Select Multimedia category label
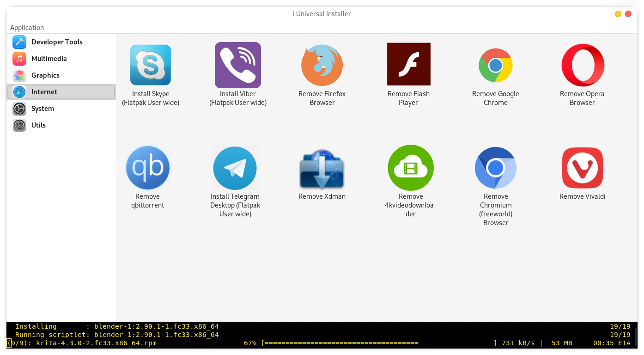 49,59
